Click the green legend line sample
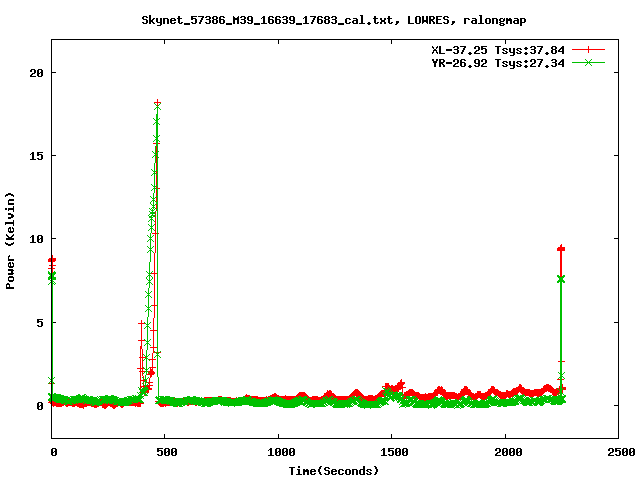The width and height of the screenshot is (640, 480). point(588,62)
